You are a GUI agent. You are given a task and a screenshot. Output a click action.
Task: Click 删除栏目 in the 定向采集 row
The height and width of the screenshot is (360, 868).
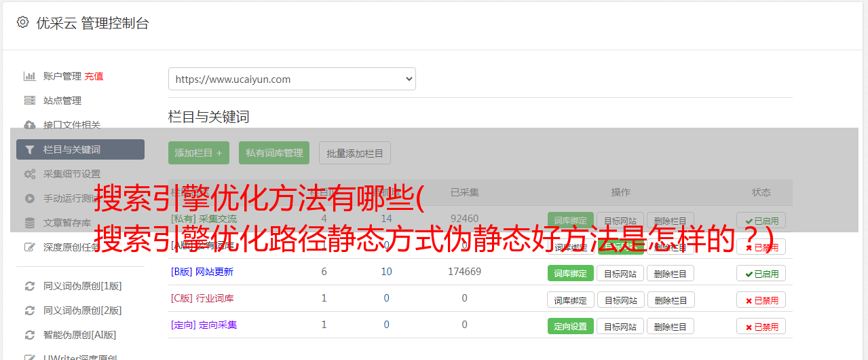coord(671,326)
